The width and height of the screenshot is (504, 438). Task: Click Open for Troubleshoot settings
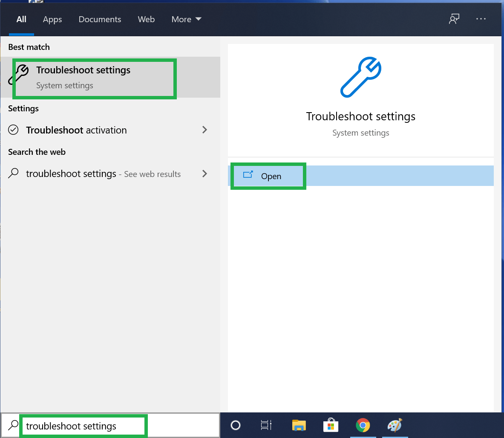point(271,176)
